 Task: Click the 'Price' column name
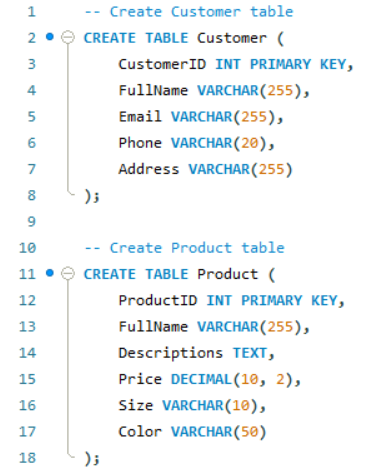pyautogui.click(x=140, y=379)
